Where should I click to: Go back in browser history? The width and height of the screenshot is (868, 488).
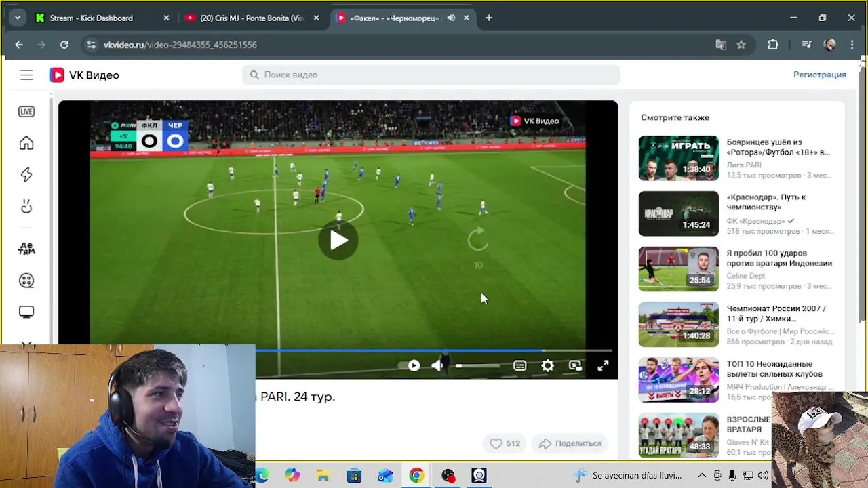coord(19,45)
